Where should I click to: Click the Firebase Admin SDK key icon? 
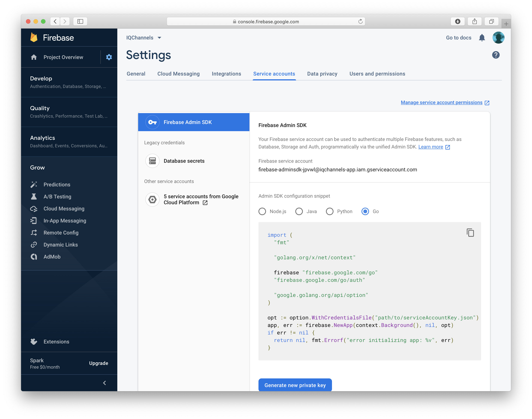(152, 122)
